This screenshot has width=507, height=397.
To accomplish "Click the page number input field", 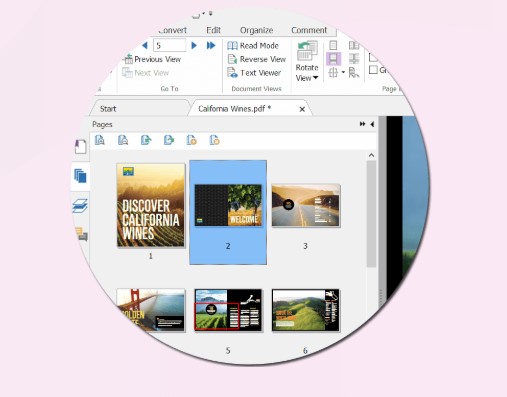I will coord(169,45).
